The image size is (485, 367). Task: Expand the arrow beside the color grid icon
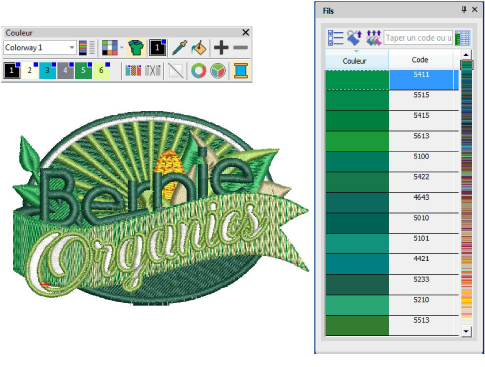click(x=122, y=48)
